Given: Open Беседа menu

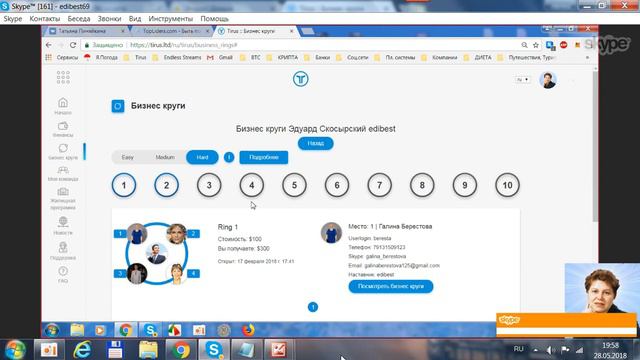Looking at the screenshot, I should [79, 19].
